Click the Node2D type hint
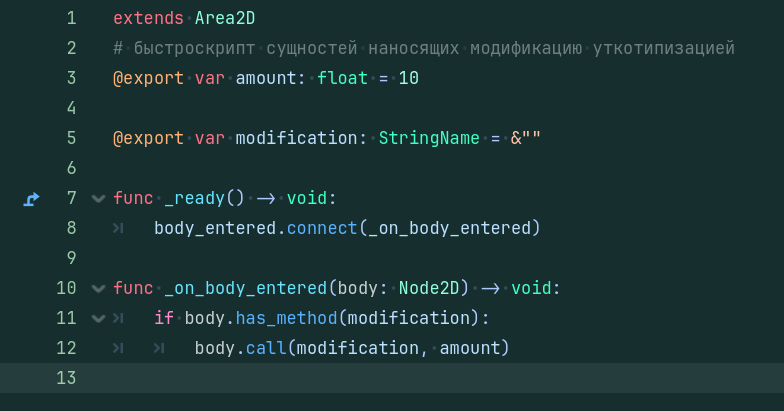The image size is (784, 411). pos(429,288)
